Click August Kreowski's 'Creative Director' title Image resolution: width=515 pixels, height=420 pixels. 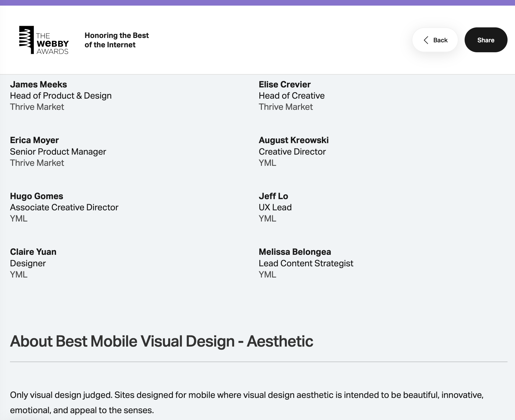click(292, 152)
